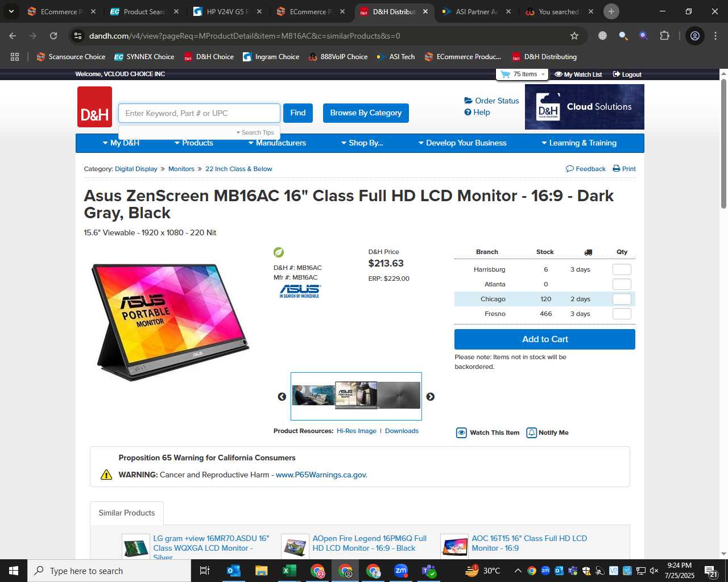
Task: Open My Watch List eye icon link
Action: 578,74
